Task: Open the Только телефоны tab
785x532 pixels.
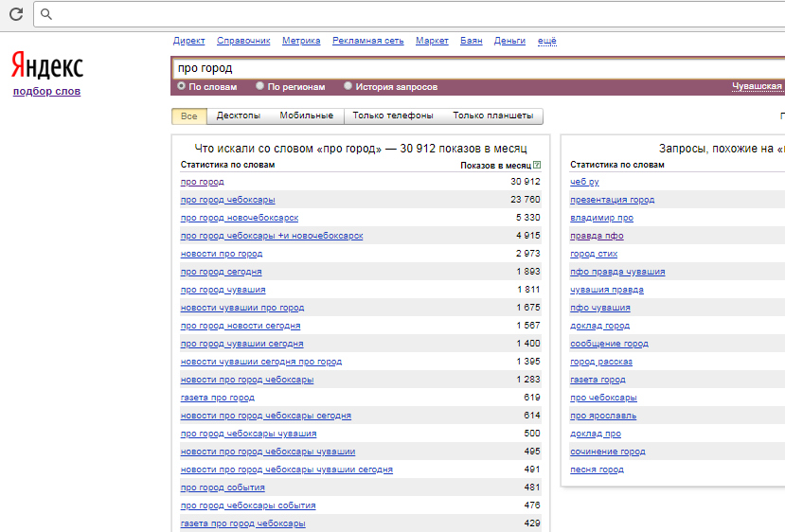Action: coord(393,115)
